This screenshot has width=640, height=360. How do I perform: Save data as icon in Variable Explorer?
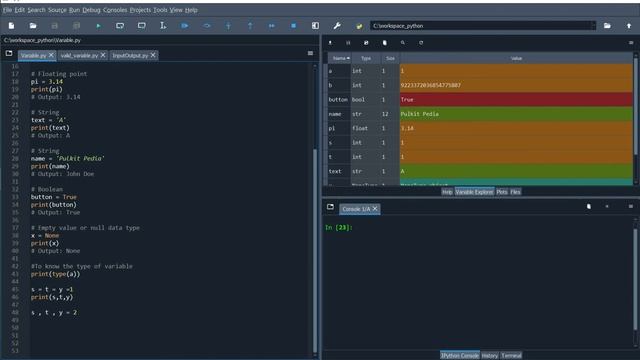click(366, 42)
